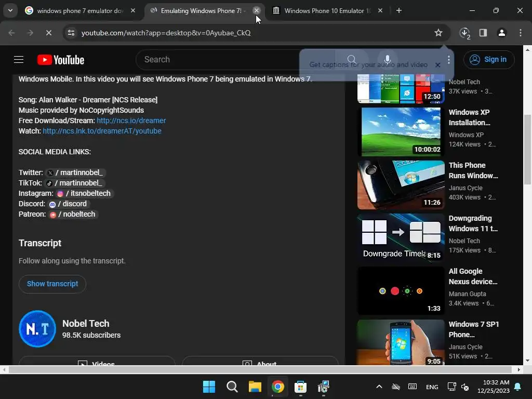Image resolution: width=532 pixels, height=399 pixels.
Task: Open the Instagram itsnobeltech link
Action: pyautogui.click(x=85, y=193)
